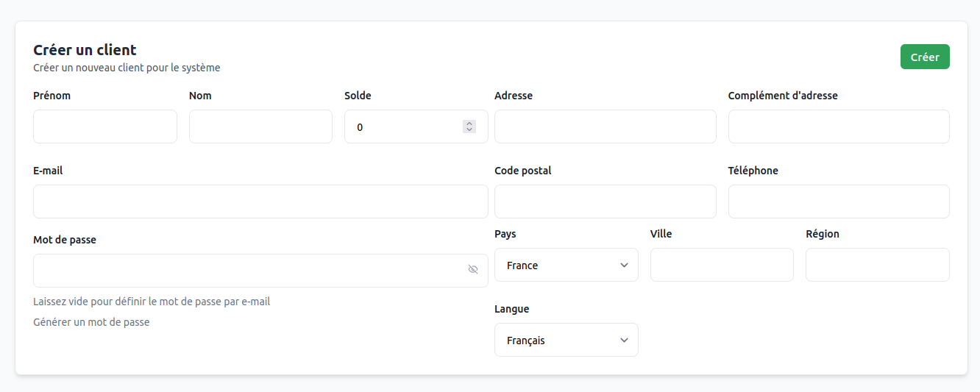Focus the Prénom input field
980x392 pixels.
[105, 126]
